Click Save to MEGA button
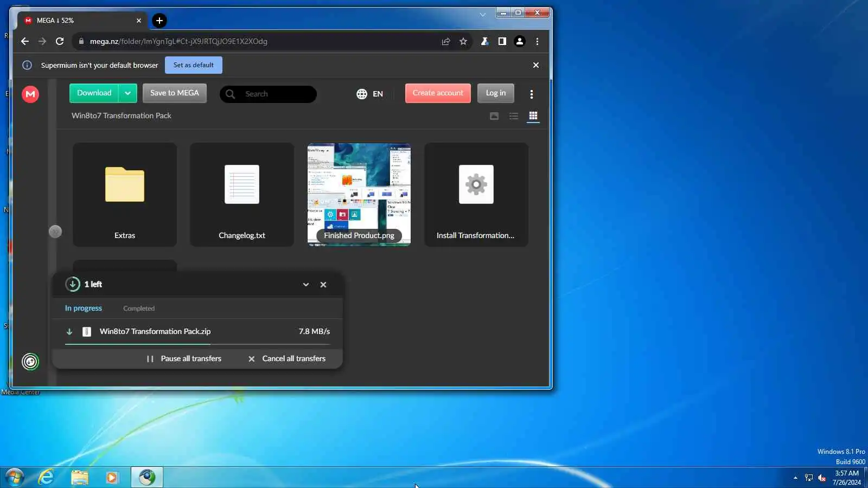Viewport: 868px width, 488px height. click(175, 93)
